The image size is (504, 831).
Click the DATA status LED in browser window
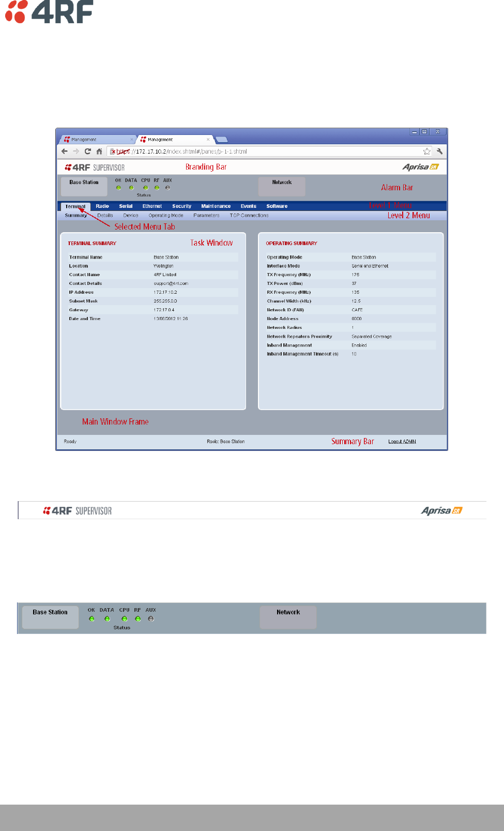coord(131,188)
